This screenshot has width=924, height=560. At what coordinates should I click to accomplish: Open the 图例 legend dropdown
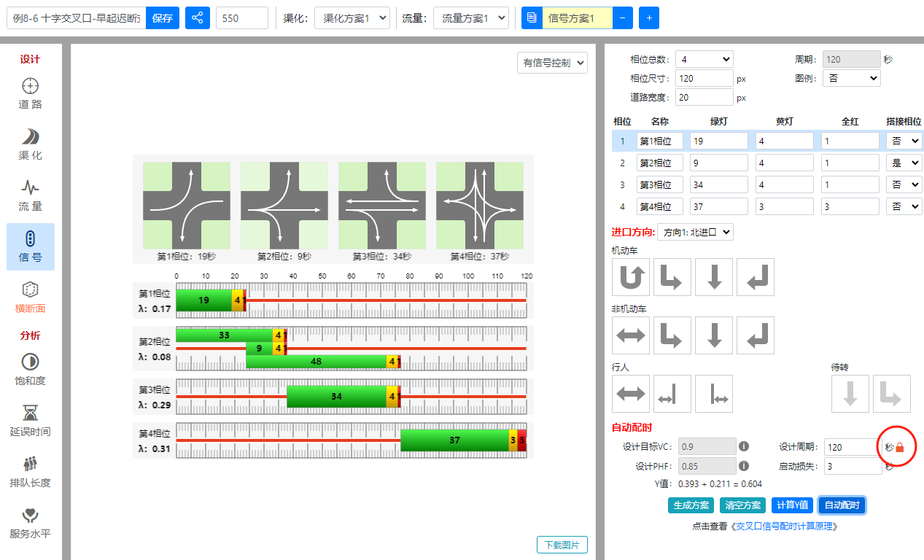[x=852, y=78]
